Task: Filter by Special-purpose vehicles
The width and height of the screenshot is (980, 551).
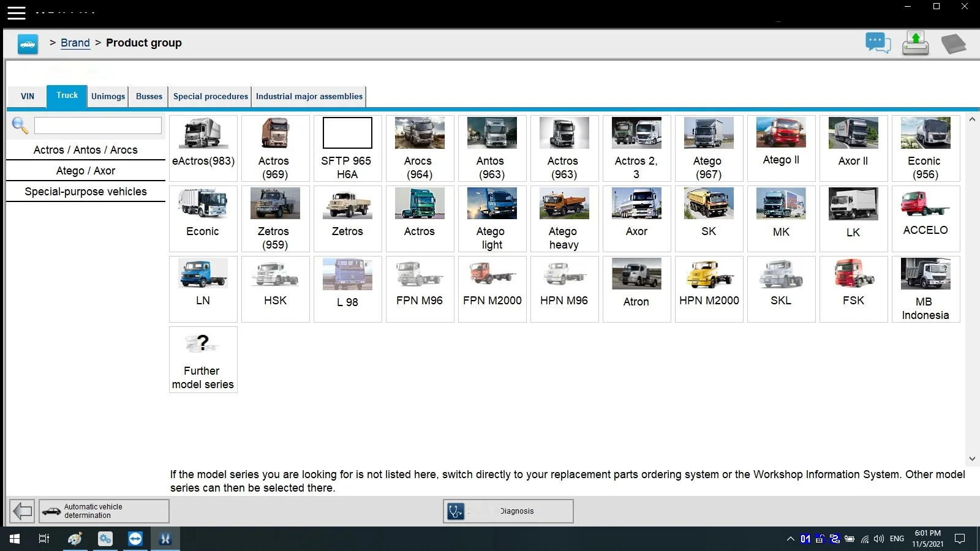Action: (x=86, y=192)
